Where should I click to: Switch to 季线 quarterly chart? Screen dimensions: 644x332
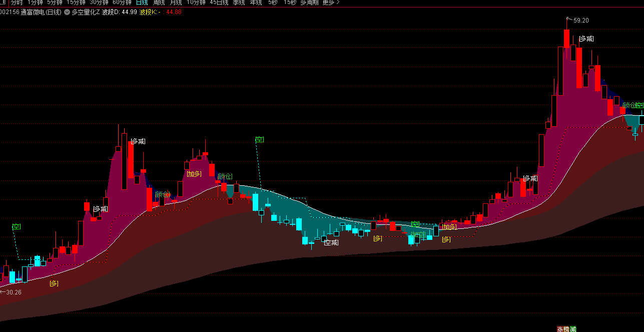(239, 3)
